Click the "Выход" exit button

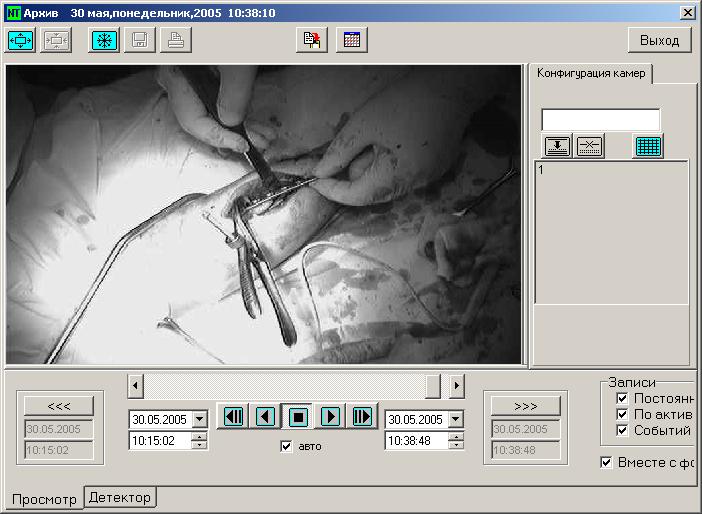point(659,40)
